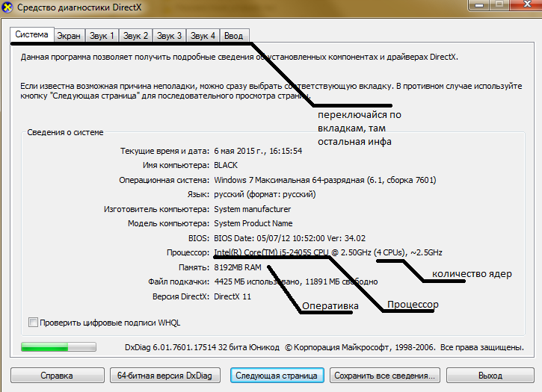The width and height of the screenshot is (542, 392).
Task: Select the Система tab
Action: tap(32, 34)
